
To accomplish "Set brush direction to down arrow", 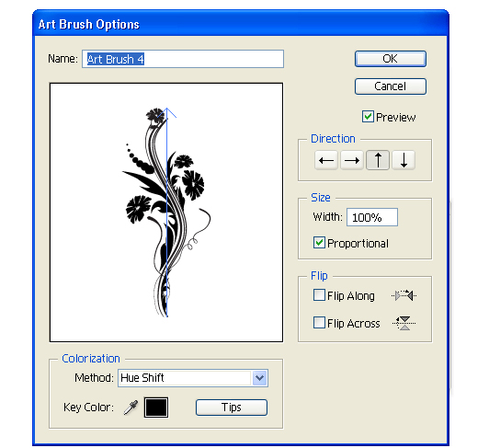I will pyautogui.click(x=404, y=160).
